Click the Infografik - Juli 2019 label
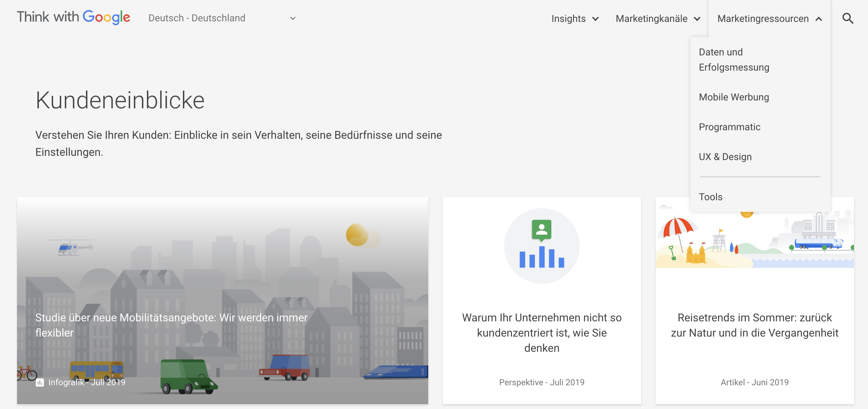Image resolution: width=868 pixels, height=409 pixels. pyautogui.click(x=87, y=382)
